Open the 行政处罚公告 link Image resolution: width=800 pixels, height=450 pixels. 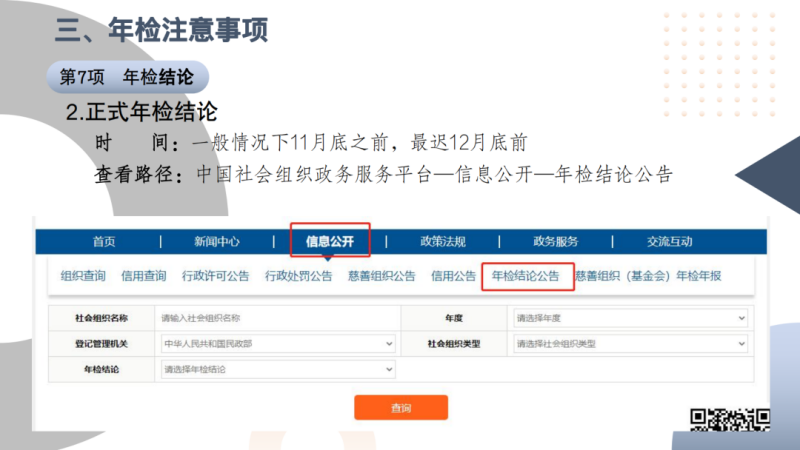[x=298, y=276]
